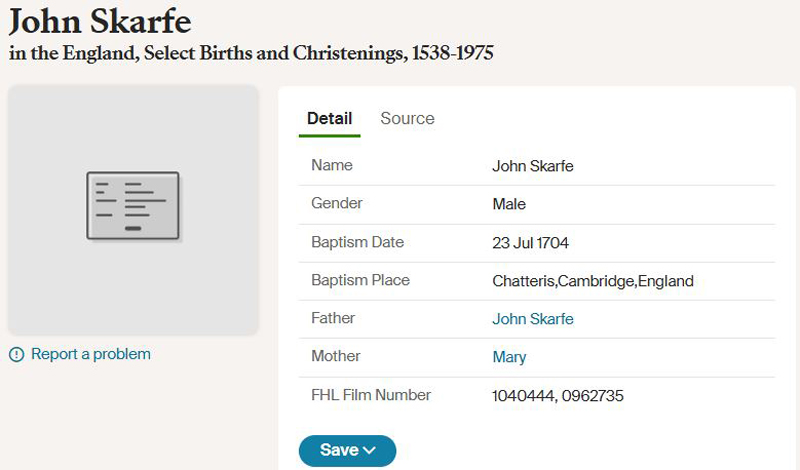Open the Report a problem link
The image size is (800, 470).
(x=91, y=354)
